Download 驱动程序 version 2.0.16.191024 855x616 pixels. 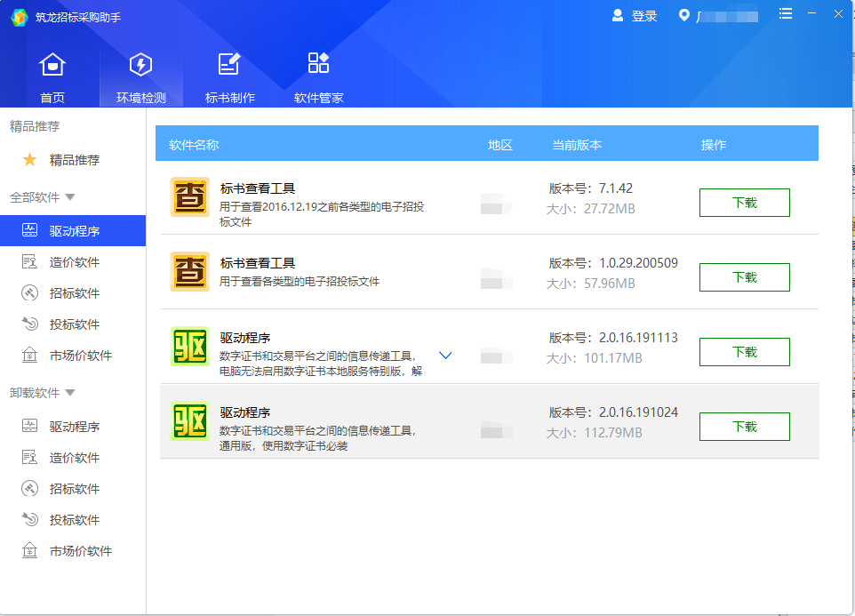(x=744, y=427)
